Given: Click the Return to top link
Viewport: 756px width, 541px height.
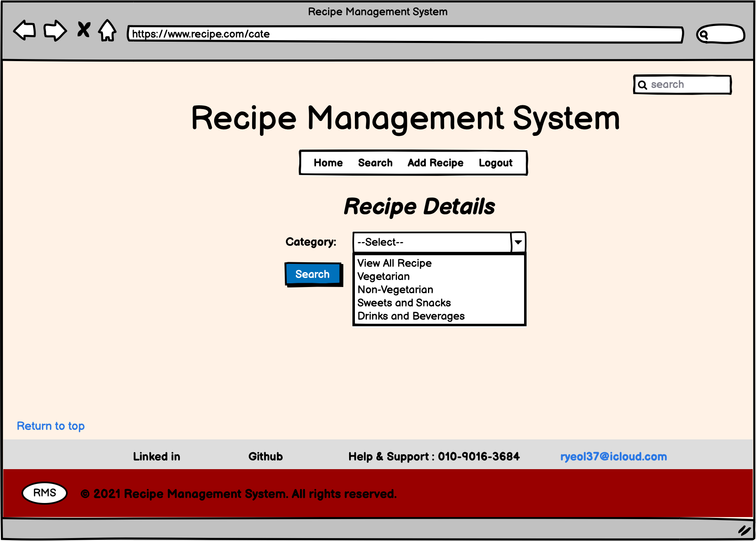Looking at the screenshot, I should [51, 426].
